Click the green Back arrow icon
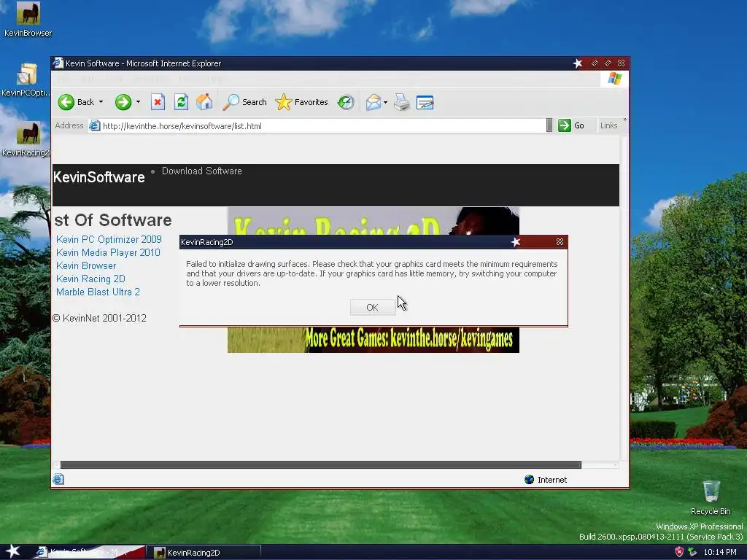 (66, 102)
